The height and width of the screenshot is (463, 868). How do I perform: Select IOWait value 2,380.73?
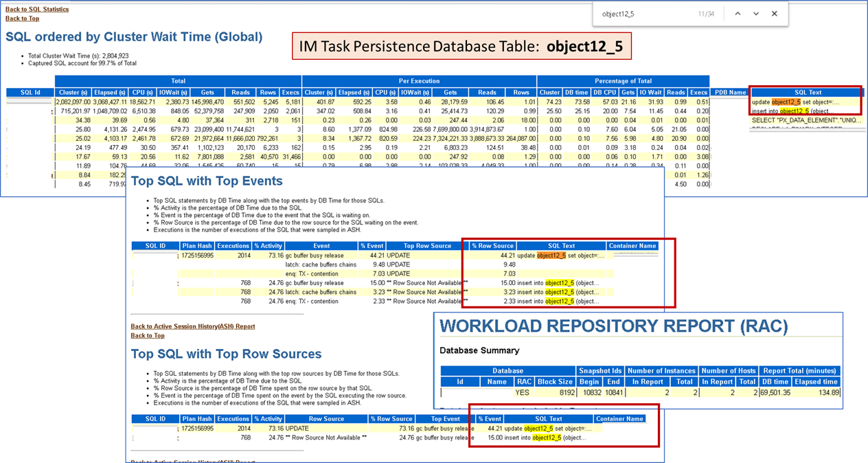pos(175,102)
